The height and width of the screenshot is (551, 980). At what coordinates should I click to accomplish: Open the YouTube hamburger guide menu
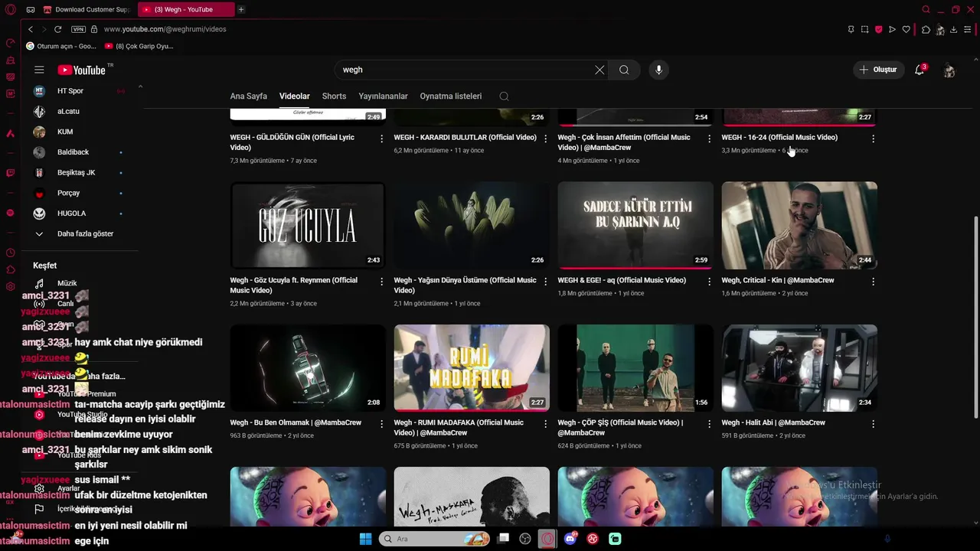click(x=39, y=70)
